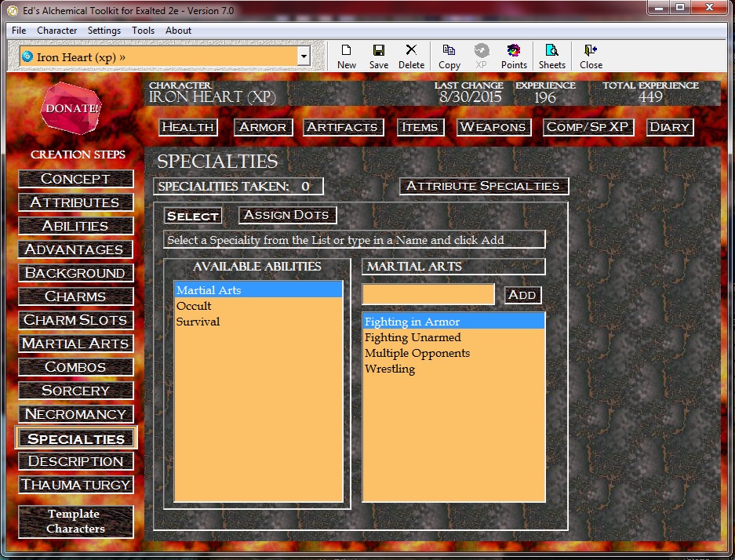Open the File menu

tap(19, 31)
